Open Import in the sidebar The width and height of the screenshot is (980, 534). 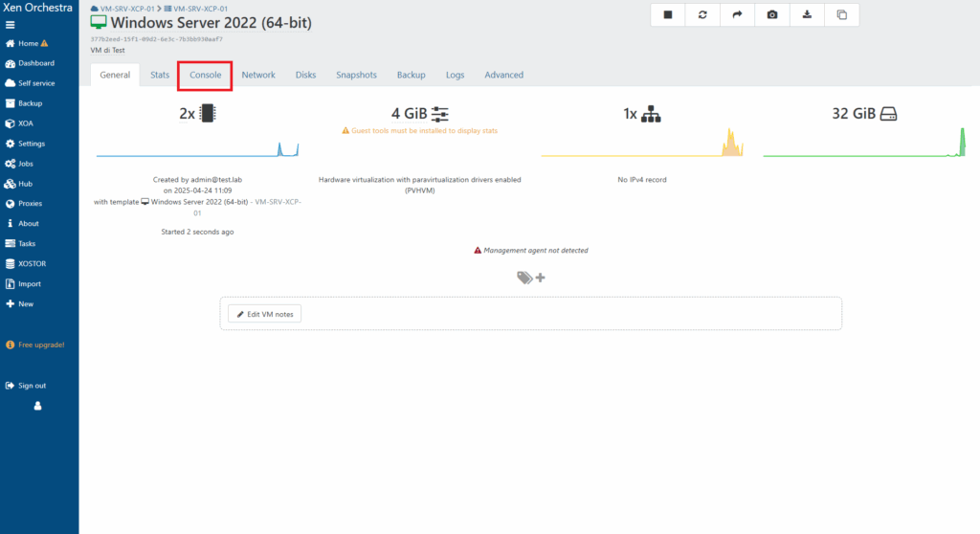pos(23,283)
